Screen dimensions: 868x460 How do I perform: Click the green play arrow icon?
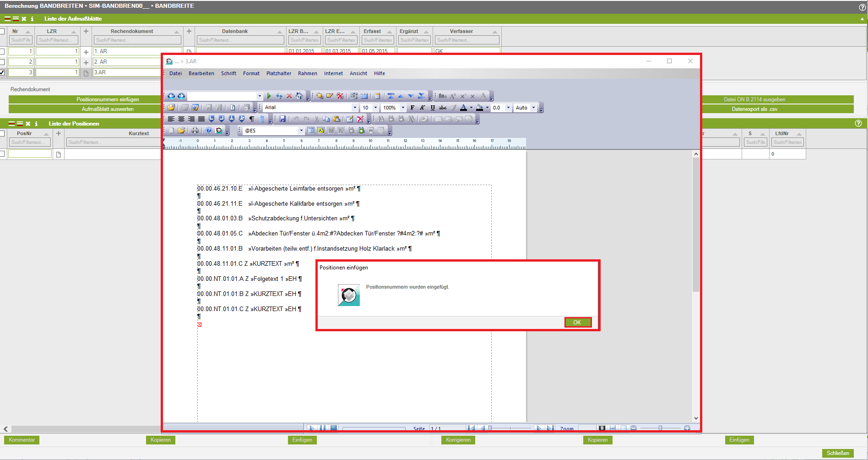[x=269, y=96]
